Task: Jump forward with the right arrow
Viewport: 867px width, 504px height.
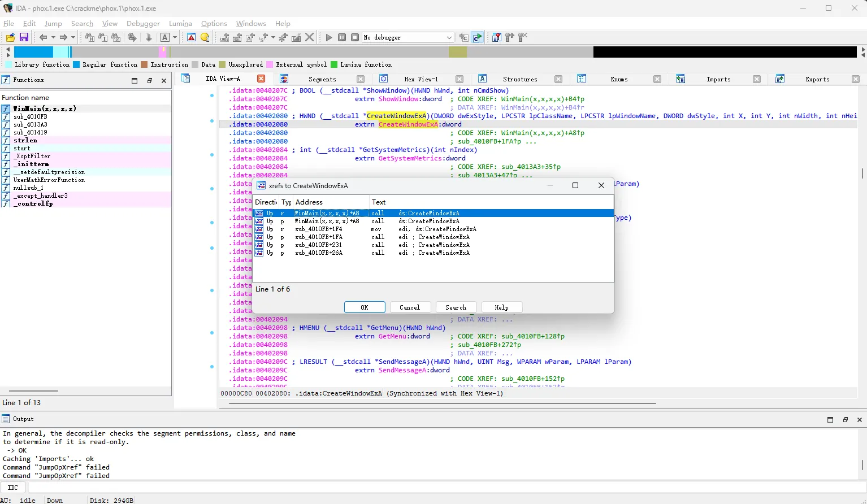Action: pos(63,37)
